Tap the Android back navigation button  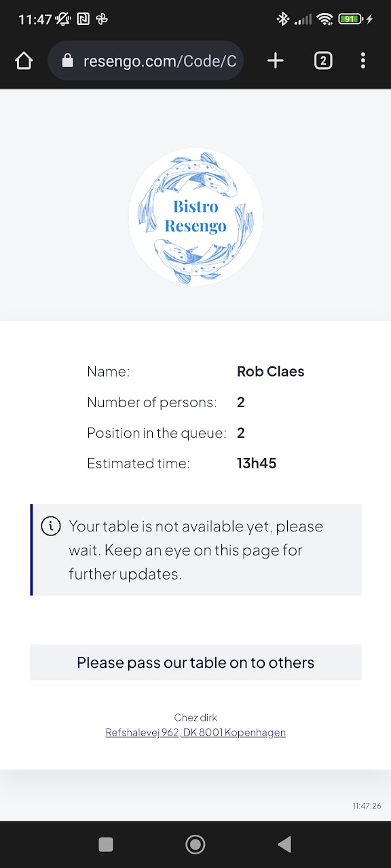click(x=285, y=844)
